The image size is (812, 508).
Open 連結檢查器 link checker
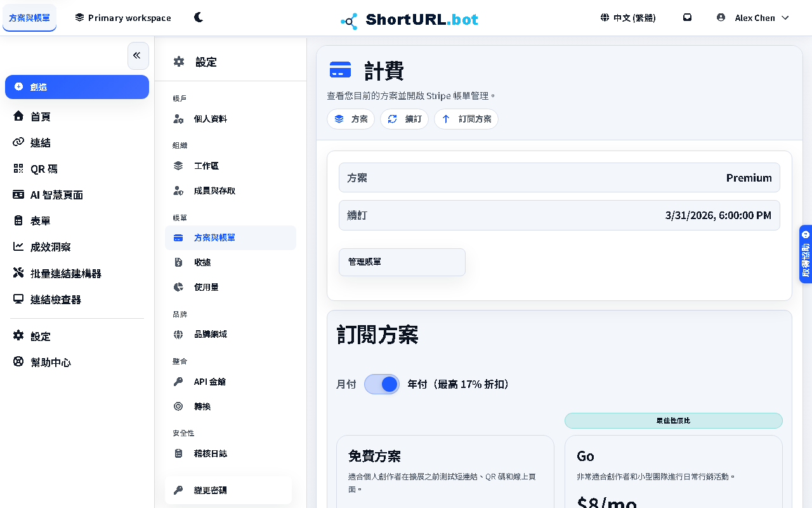(77, 299)
